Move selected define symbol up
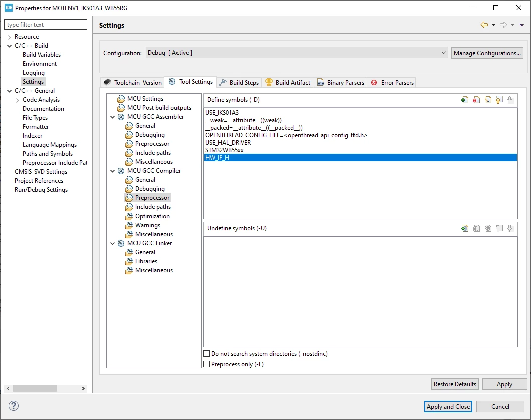The width and height of the screenshot is (531, 420). [x=499, y=100]
